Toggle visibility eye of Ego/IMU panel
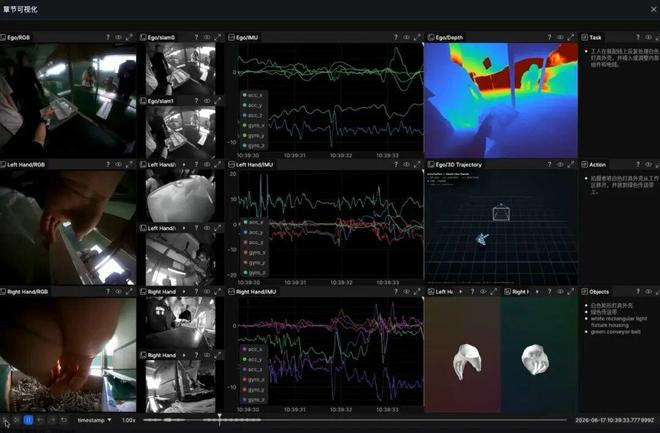This screenshot has height=433, width=660. pyautogui.click(x=406, y=37)
